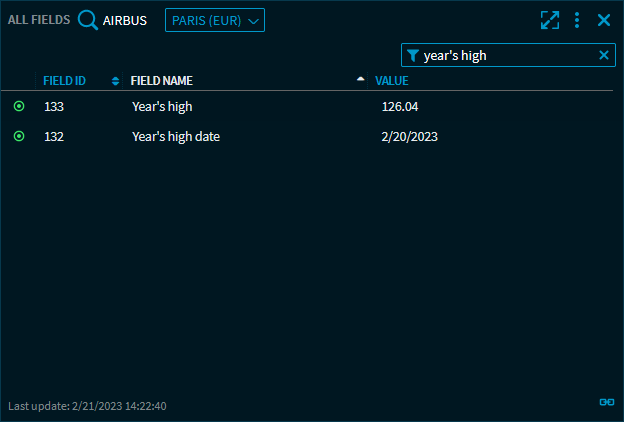Click the funnel filter icon
Screen dimensions: 624x422
click(412, 56)
